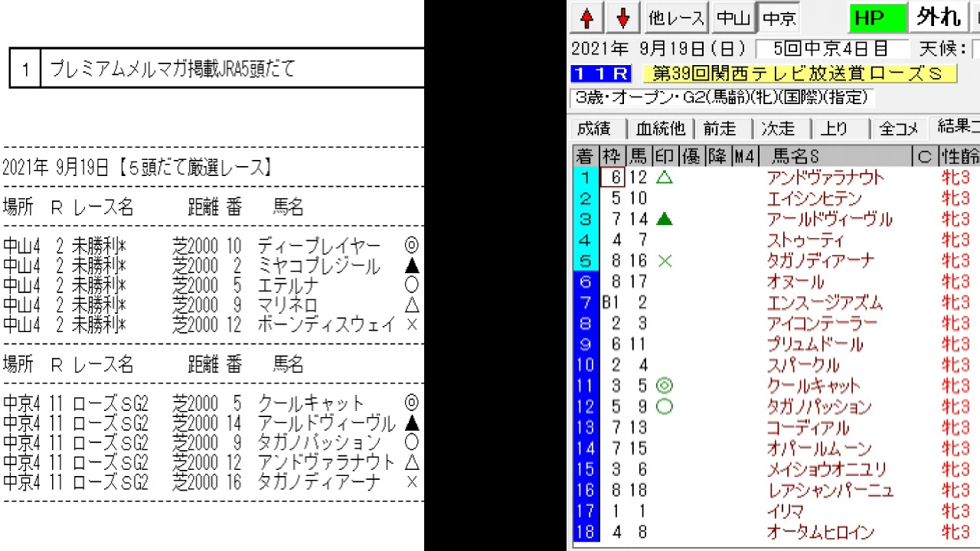Click the 5回中京4日目 field
The height and width of the screenshot is (551, 980).
pos(832,49)
